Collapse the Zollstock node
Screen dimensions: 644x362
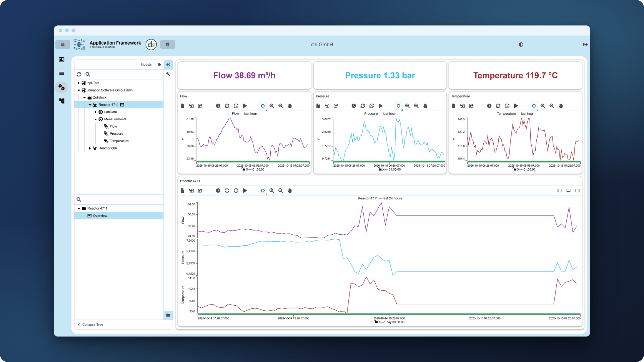tap(85, 98)
